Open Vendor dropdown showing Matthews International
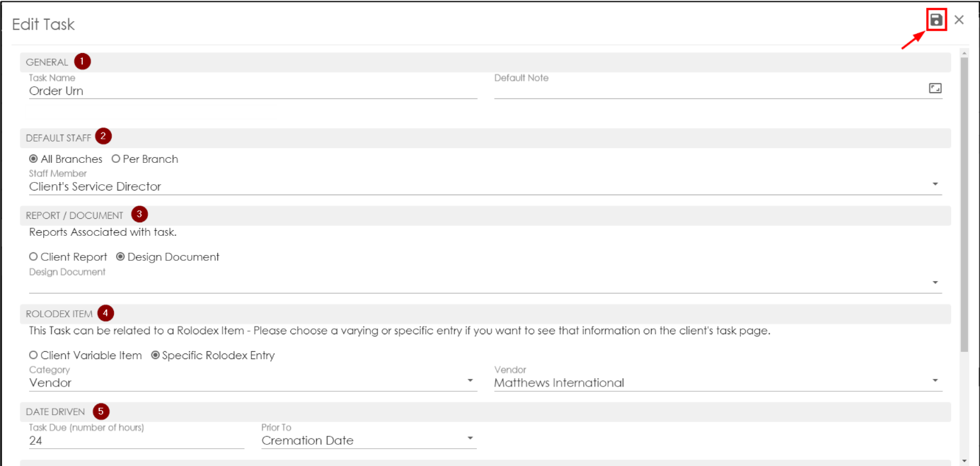Image resolution: width=980 pixels, height=466 pixels. pyautogui.click(x=935, y=381)
